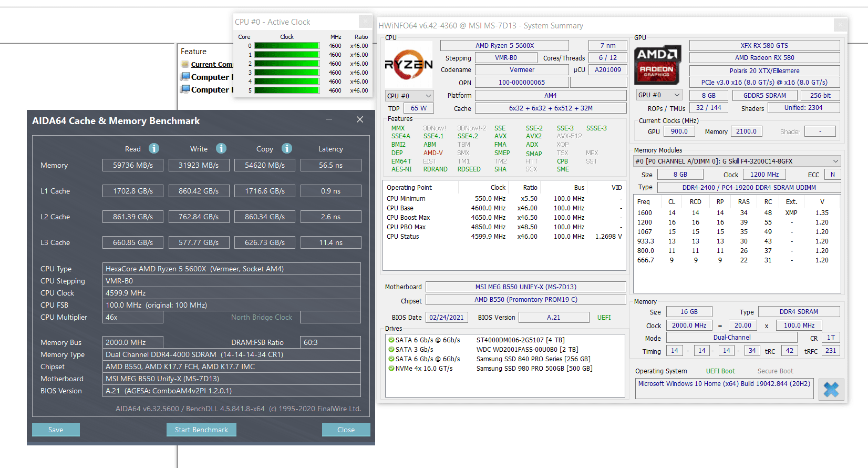The image size is (868, 468).
Task: Click the Memory Type DDR4-4000 field
Action: [232, 354]
